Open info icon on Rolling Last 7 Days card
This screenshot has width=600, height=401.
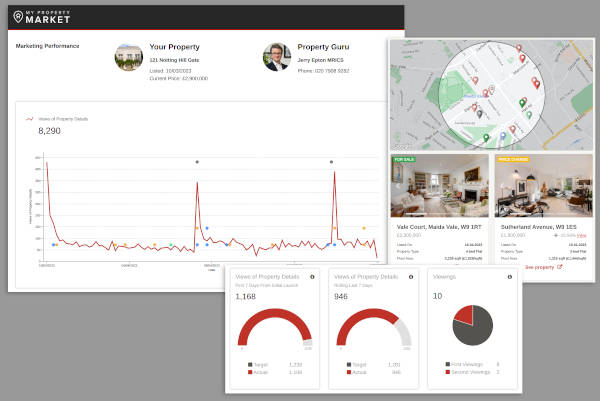point(411,277)
